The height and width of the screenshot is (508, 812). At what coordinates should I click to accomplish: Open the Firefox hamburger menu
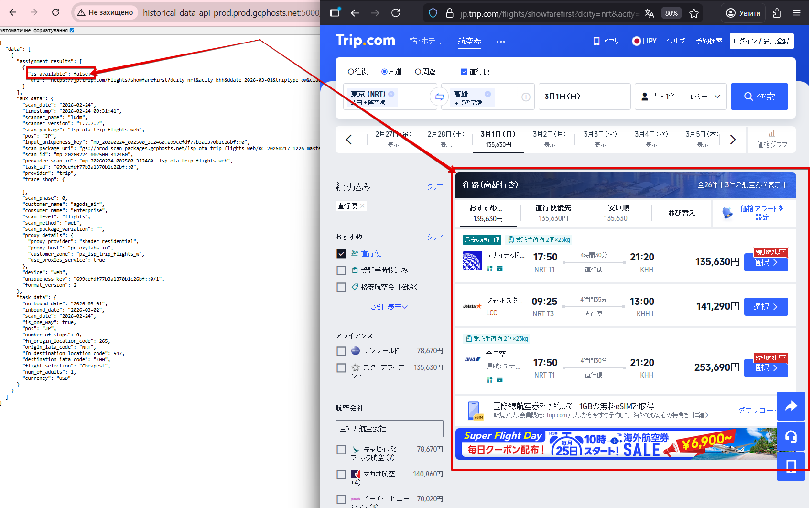point(797,13)
